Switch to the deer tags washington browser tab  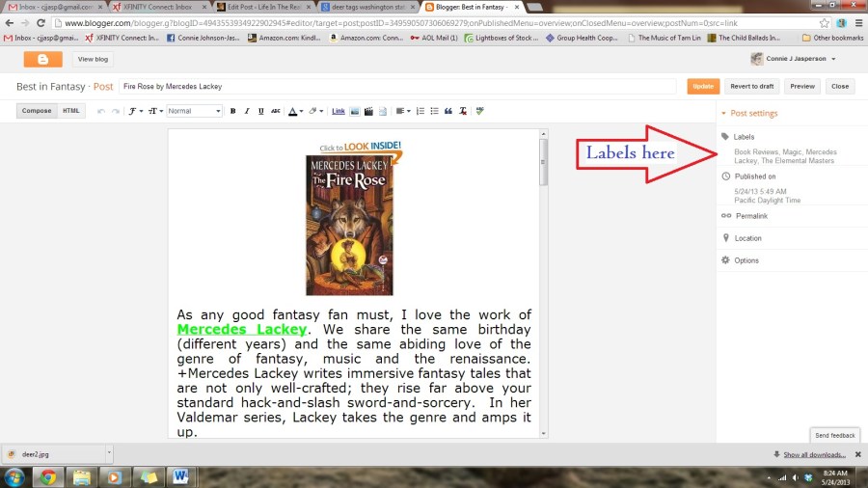pos(366,7)
